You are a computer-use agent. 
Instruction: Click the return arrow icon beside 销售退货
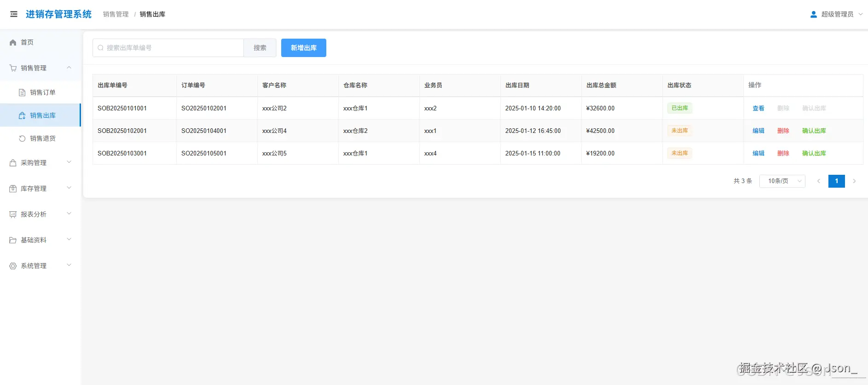click(22, 138)
